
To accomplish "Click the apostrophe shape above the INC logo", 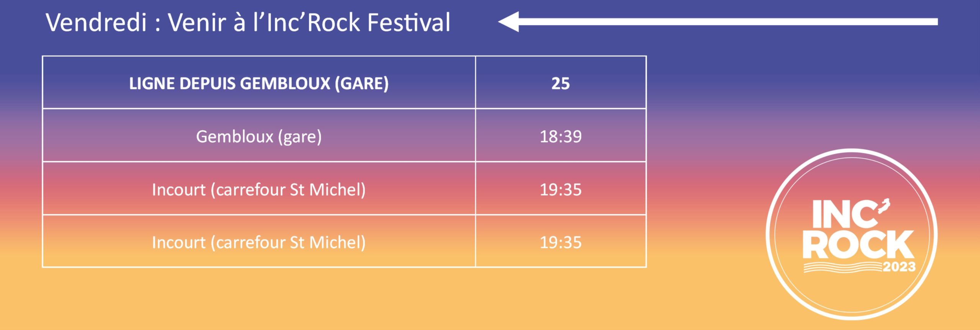I will pos(884,207).
